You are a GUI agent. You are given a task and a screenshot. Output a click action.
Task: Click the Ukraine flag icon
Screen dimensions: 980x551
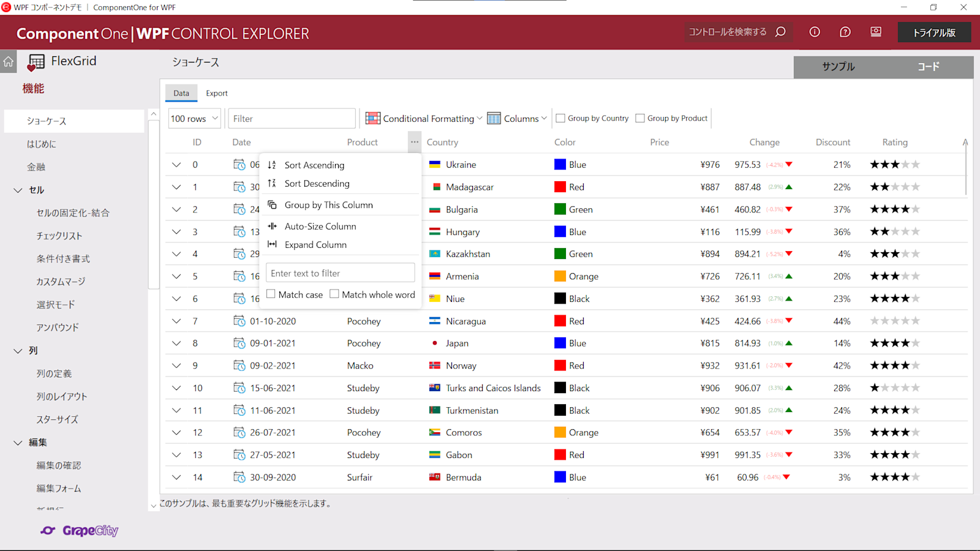click(x=435, y=165)
